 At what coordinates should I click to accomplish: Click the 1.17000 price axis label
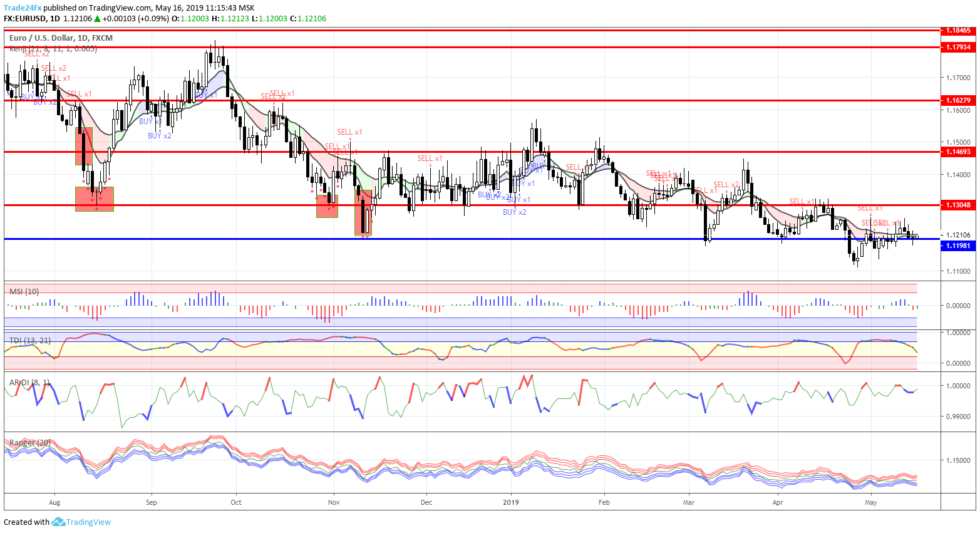point(958,78)
